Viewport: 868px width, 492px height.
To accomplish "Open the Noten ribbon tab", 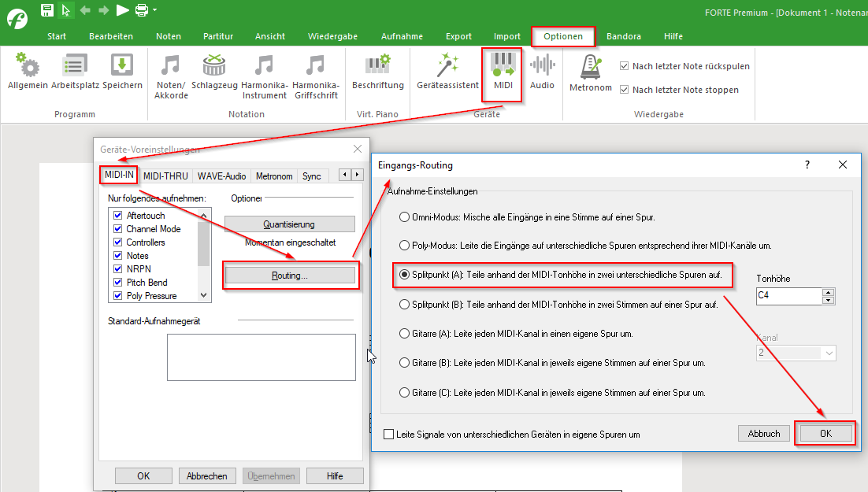I will pyautogui.click(x=169, y=36).
